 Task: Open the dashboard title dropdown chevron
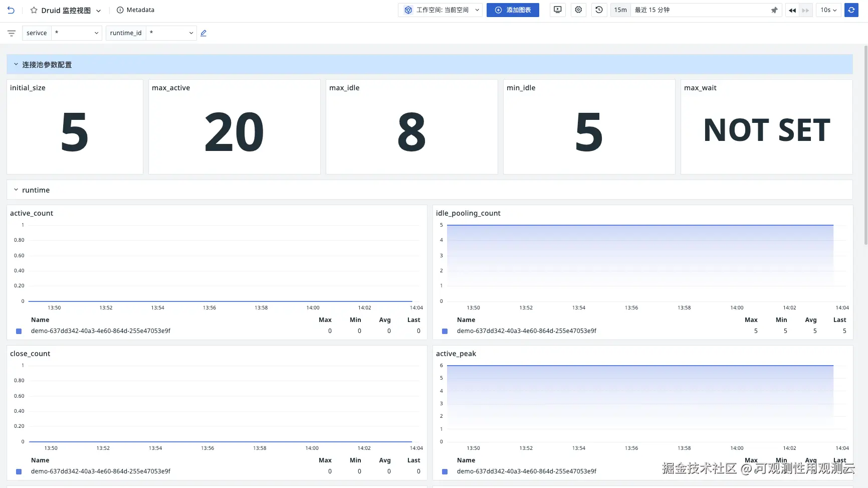pyautogui.click(x=98, y=11)
